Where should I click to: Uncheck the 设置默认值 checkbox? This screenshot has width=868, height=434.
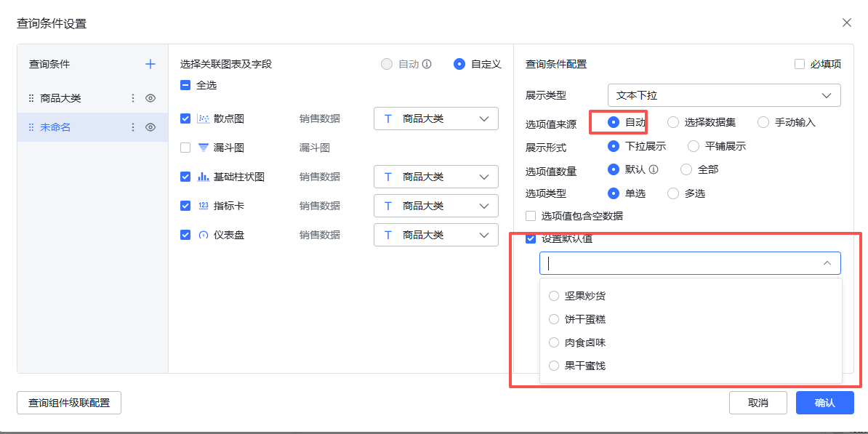tap(531, 238)
